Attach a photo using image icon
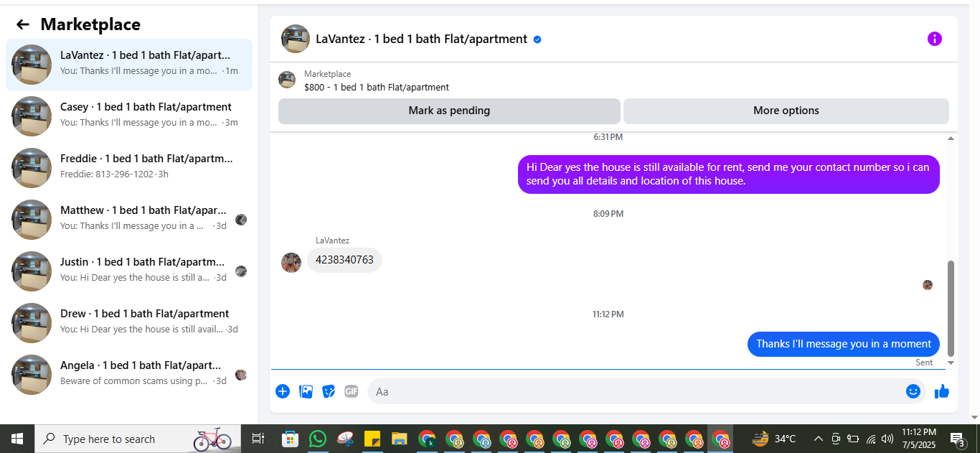Viewport: 980px width, 453px height. [306, 391]
